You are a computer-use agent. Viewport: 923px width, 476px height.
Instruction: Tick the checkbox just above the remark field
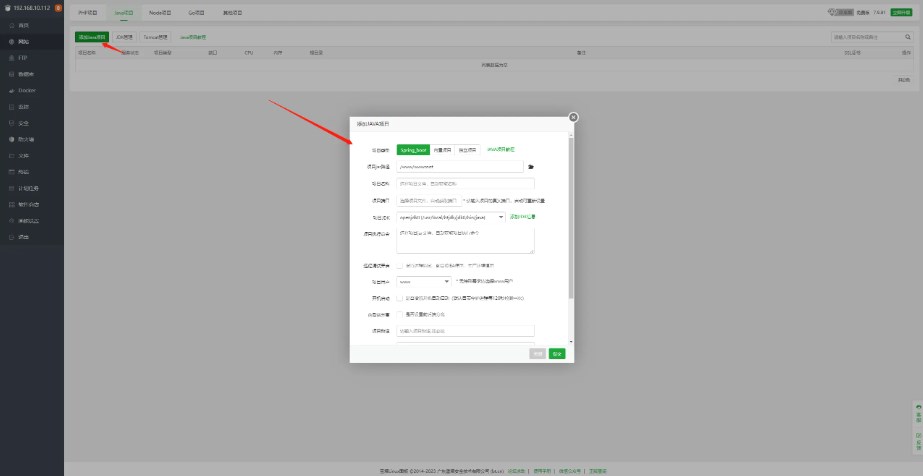tap(400, 315)
